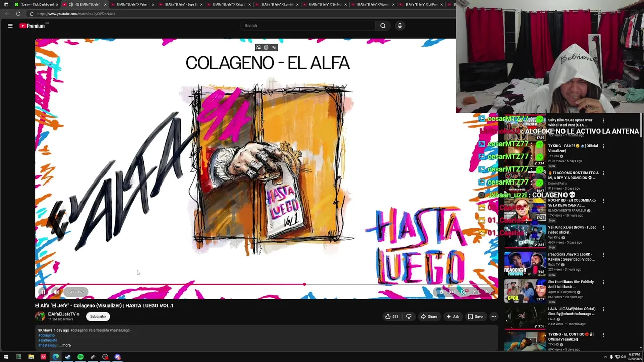Enter fullscreen video mode

tap(488, 292)
